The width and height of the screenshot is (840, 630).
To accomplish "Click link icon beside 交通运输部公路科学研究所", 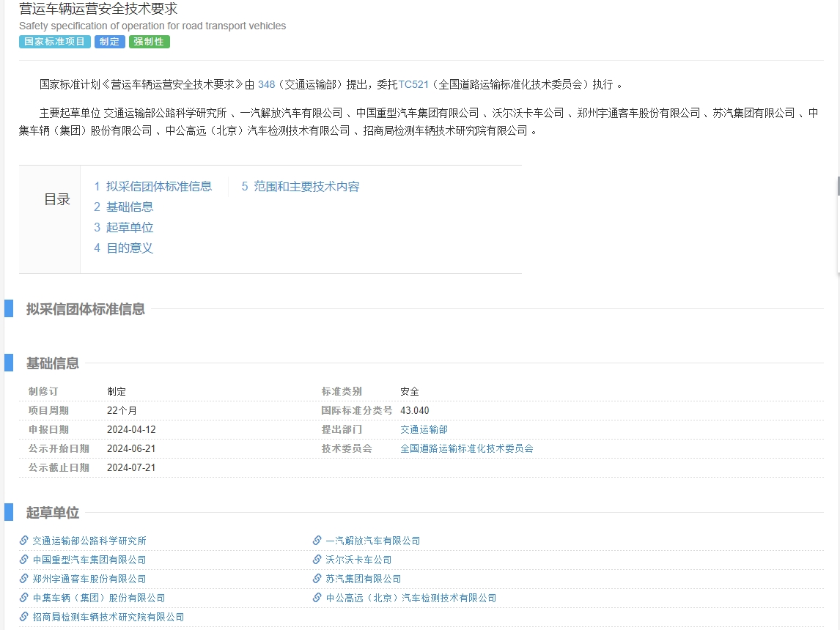I will [x=23, y=541].
